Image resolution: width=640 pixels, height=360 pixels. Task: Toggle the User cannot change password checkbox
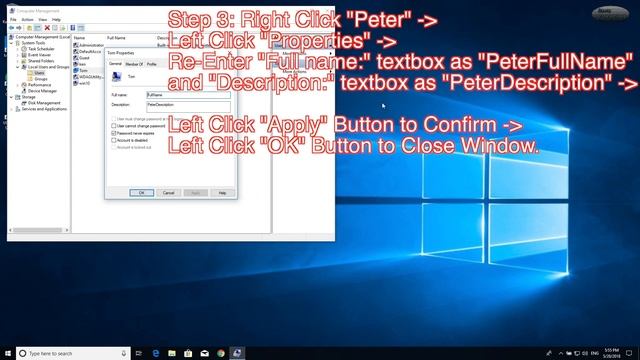tap(114, 126)
